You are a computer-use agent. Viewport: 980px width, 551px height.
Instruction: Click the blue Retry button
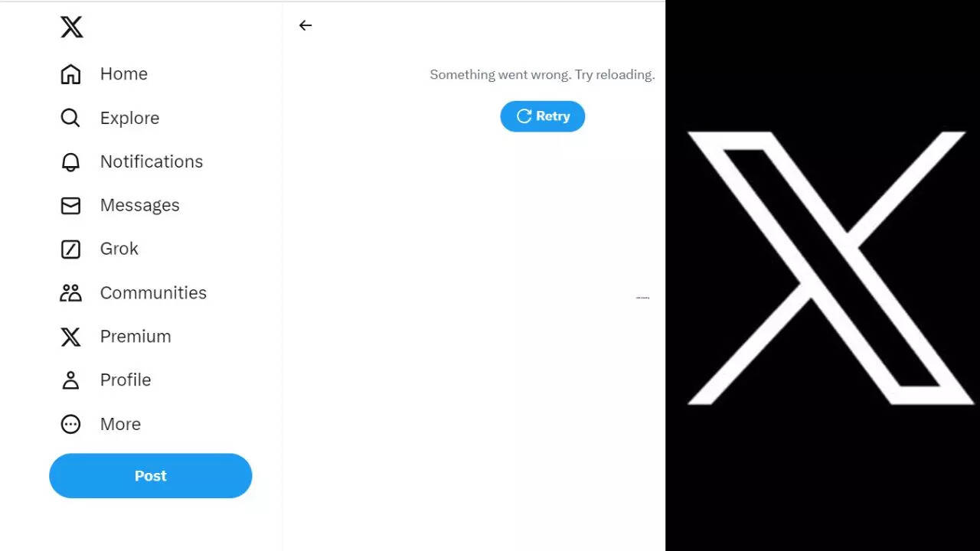coord(543,116)
